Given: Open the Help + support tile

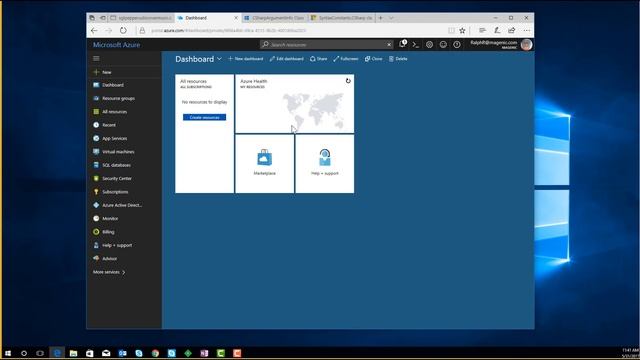Looking at the screenshot, I should (x=325, y=164).
